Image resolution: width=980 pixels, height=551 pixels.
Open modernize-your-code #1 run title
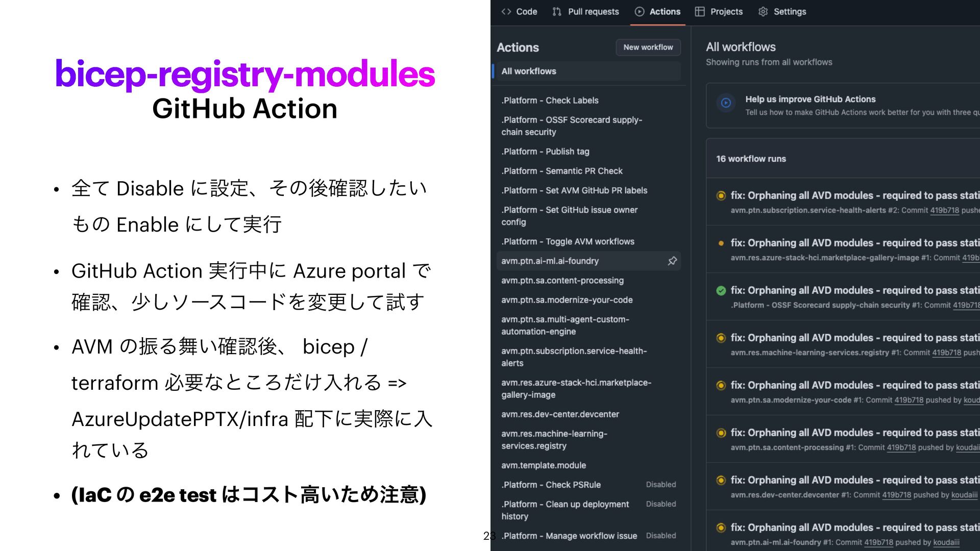pyautogui.click(x=855, y=385)
